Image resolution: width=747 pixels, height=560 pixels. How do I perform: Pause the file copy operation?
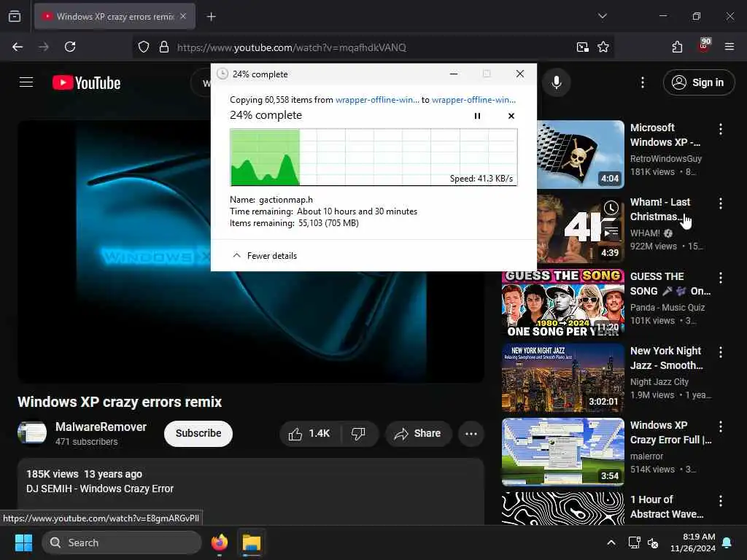(477, 116)
